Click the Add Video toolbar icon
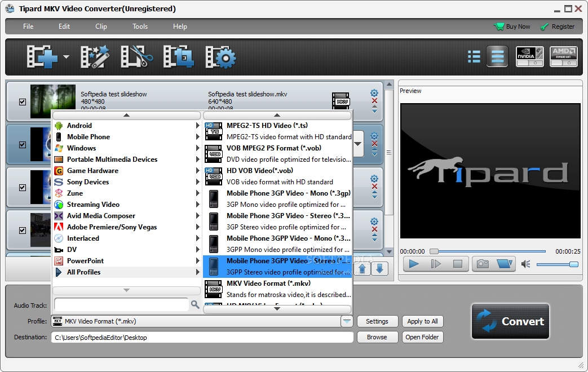588x372 pixels. [42, 57]
